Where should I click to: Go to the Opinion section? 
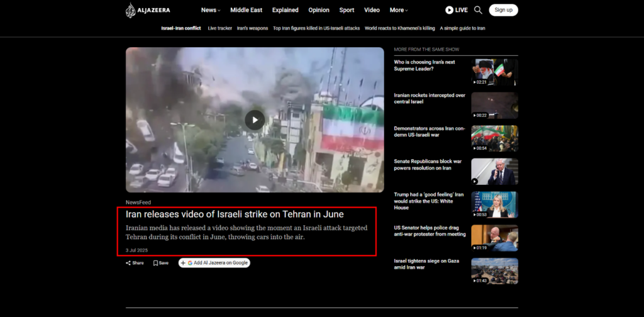pyautogui.click(x=319, y=10)
